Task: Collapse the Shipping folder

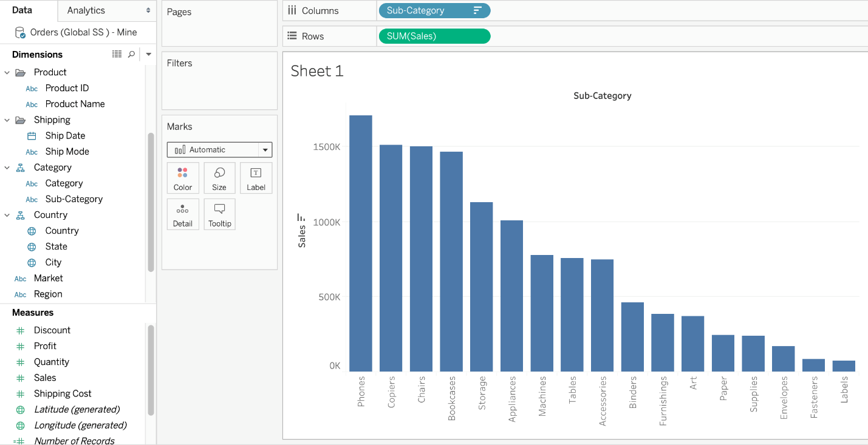Action: (7, 120)
